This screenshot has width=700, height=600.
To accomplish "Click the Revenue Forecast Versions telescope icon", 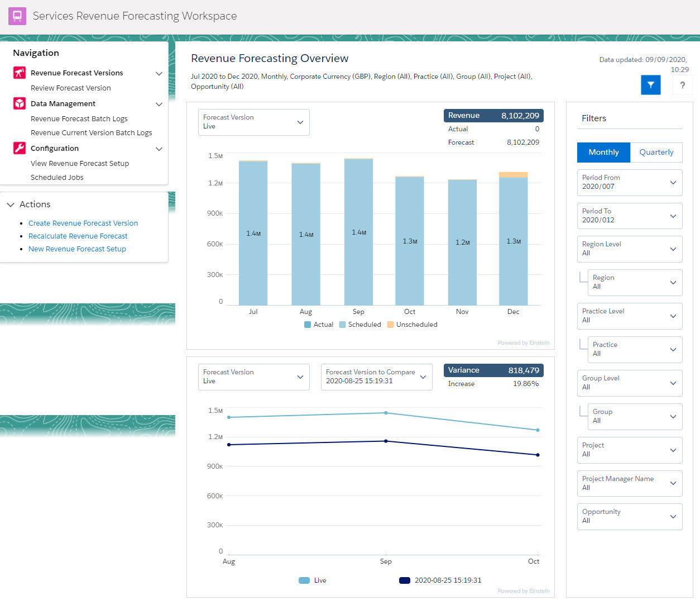I will pos(20,73).
